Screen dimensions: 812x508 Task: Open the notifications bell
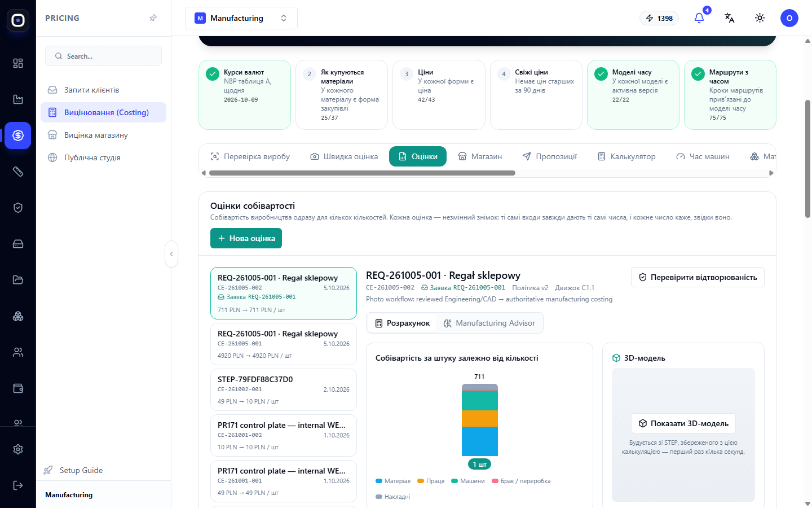(x=699, y=18)
